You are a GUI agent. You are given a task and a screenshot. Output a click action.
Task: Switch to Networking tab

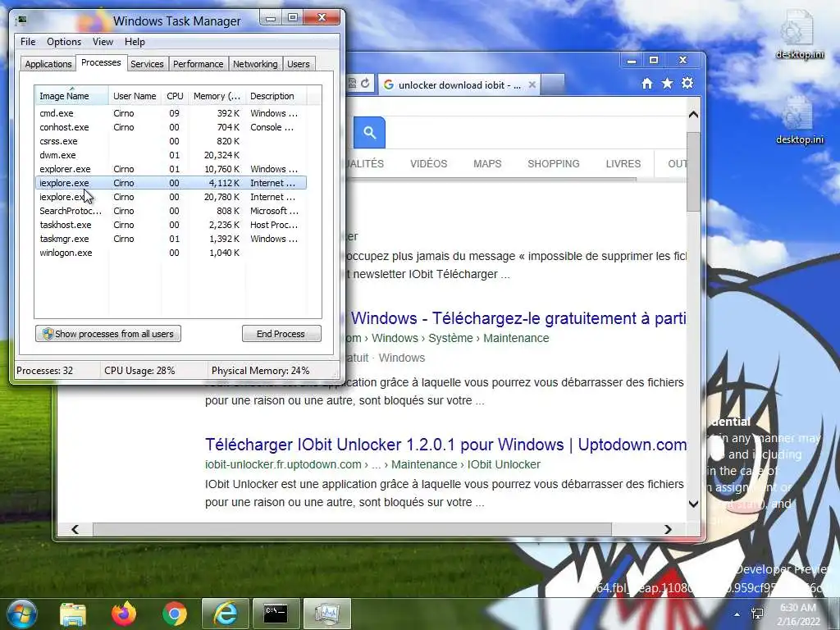coord(255,64)
